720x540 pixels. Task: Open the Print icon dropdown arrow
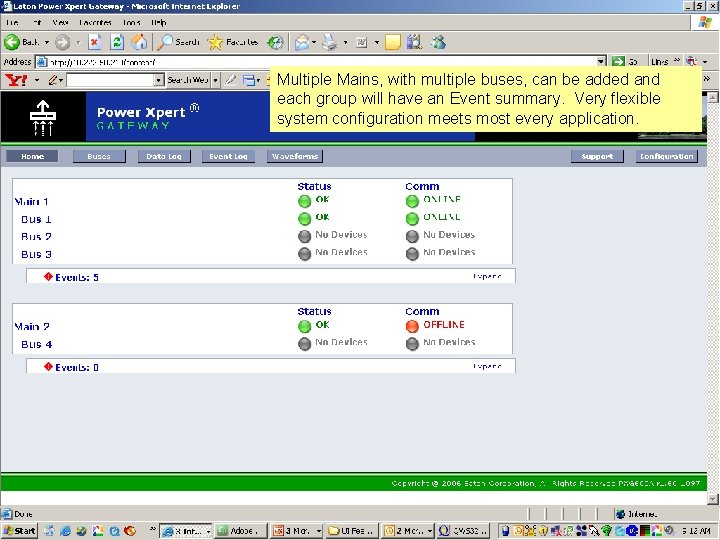[345, 43]
